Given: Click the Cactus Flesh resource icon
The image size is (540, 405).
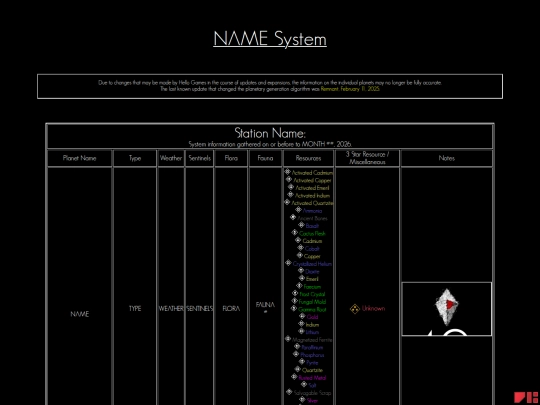Looking at the screenshot, I should click(295, 232).
